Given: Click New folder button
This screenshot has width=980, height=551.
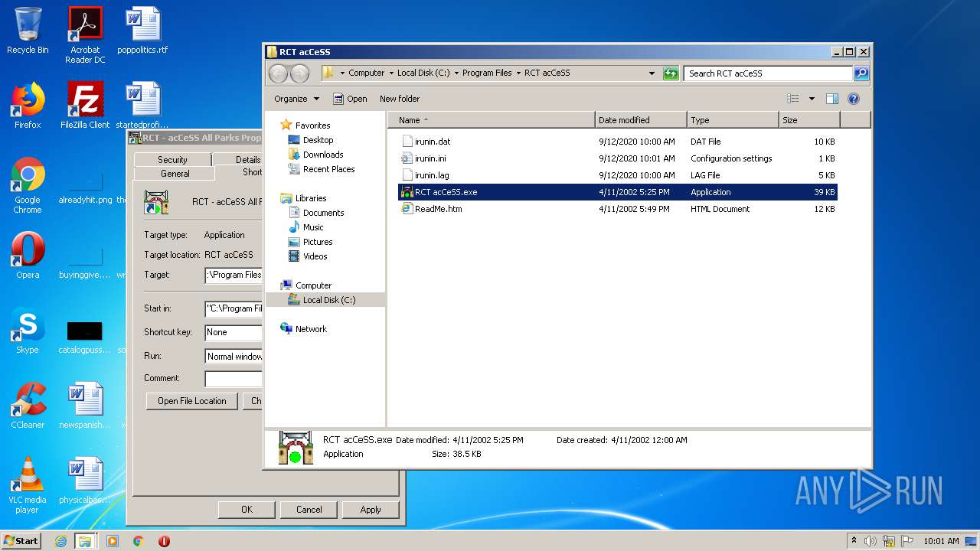Looking at the screenshot, I should pos(400,99).
